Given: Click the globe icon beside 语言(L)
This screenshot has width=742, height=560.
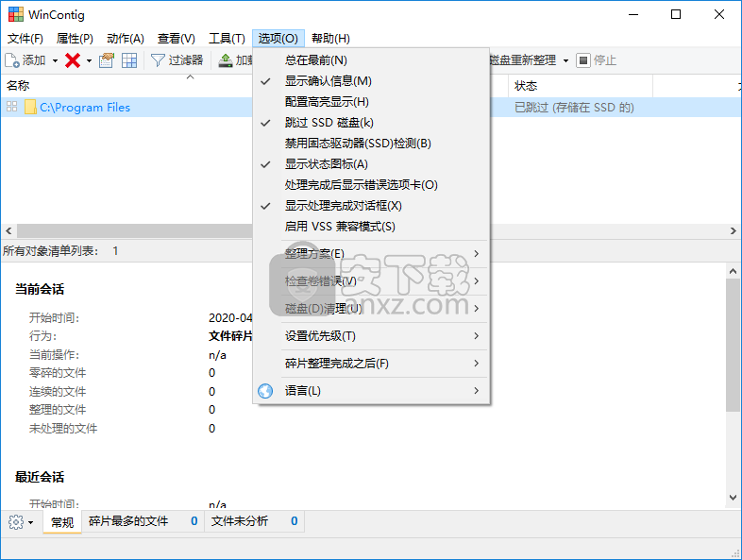Looking at the screenshot, I should (265, 391).
